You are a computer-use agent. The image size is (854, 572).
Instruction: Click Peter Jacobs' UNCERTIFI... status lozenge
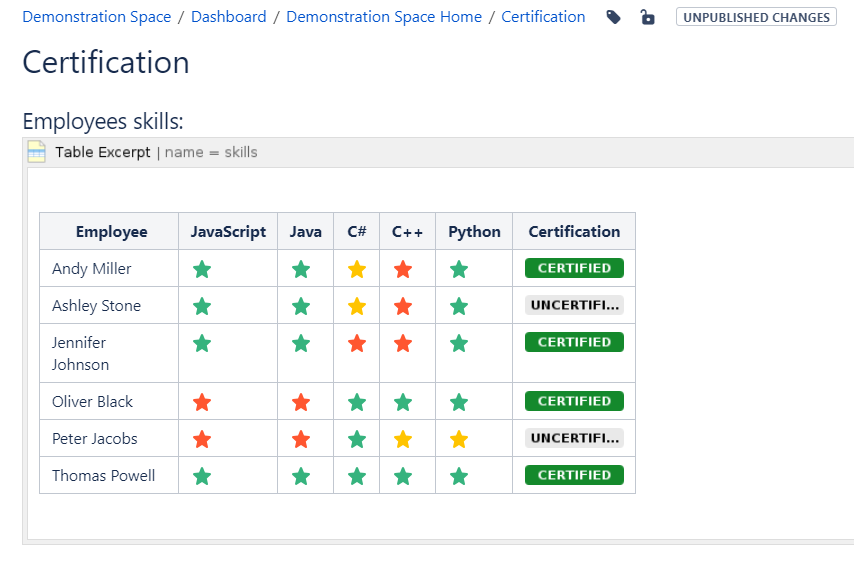point(574,438)
